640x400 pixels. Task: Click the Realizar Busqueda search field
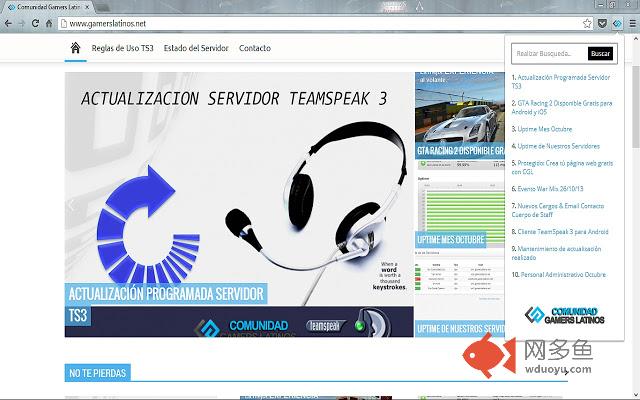[549, 53]
